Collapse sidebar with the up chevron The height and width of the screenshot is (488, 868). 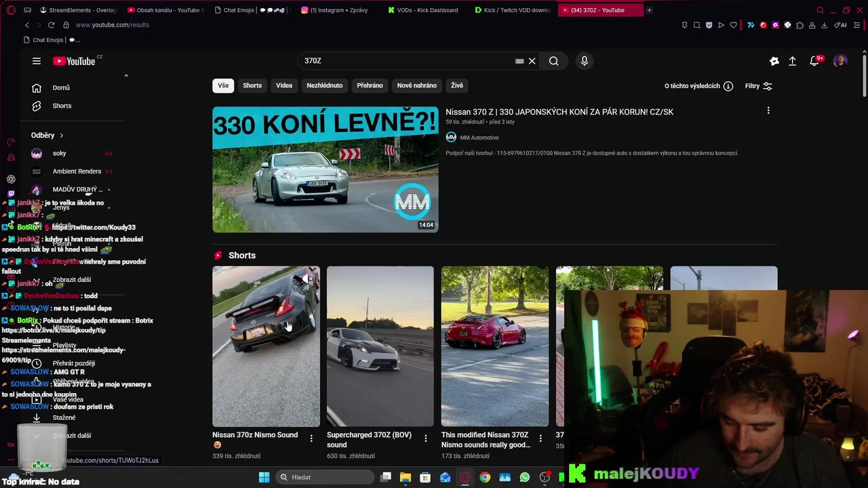(x=126, y=76)
